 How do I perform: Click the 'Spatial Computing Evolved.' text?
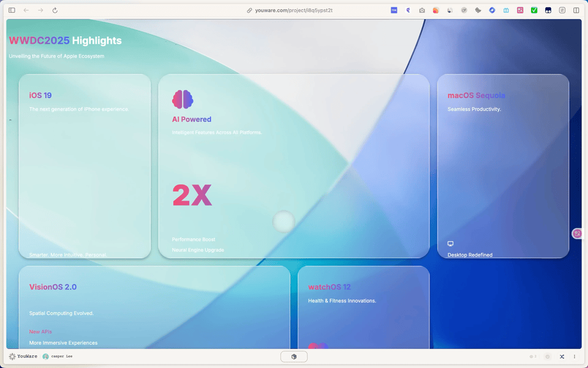[x=61, y=313]
